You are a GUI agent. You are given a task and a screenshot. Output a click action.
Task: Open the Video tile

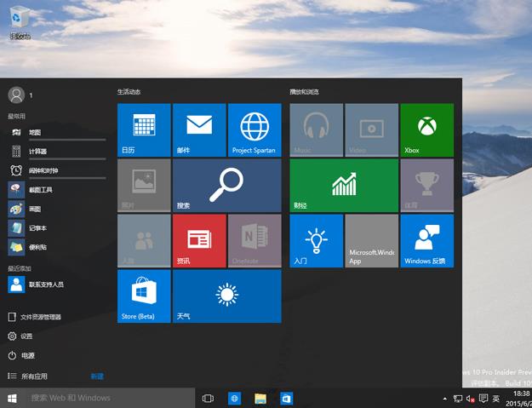tap(371, 130)
